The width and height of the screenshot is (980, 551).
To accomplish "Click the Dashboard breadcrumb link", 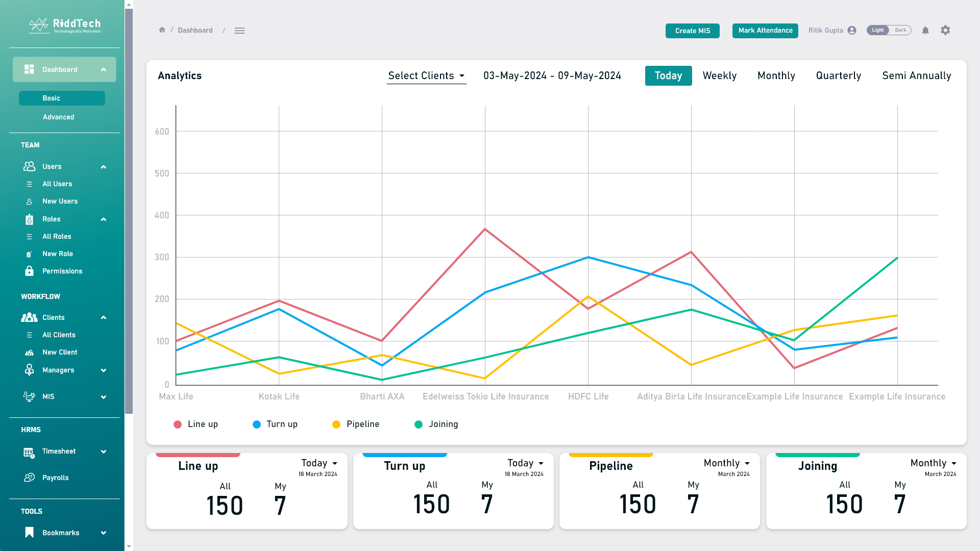I will coord(195,31).
